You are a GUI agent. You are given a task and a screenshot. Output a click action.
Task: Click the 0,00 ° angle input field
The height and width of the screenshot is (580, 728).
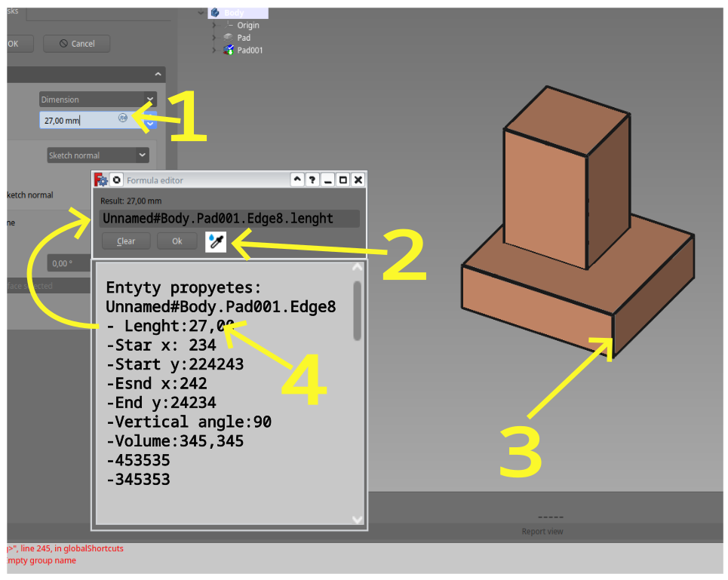(x=69, y=263)
